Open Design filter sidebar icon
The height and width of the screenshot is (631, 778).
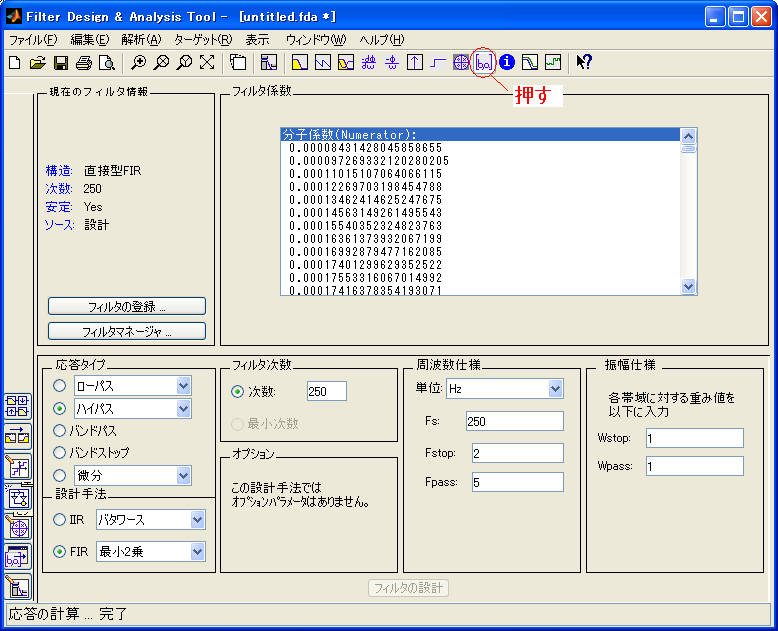[18, 587]
